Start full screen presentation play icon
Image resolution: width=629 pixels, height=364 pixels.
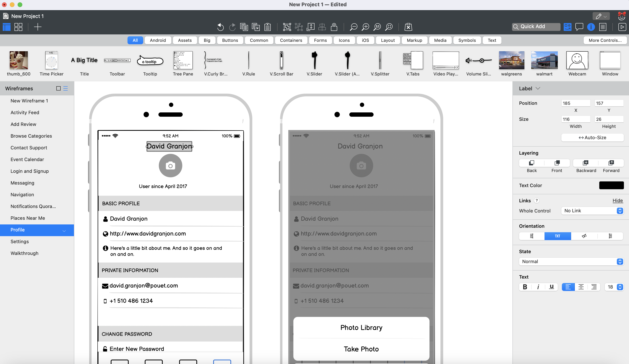click(x=622, y=27)
